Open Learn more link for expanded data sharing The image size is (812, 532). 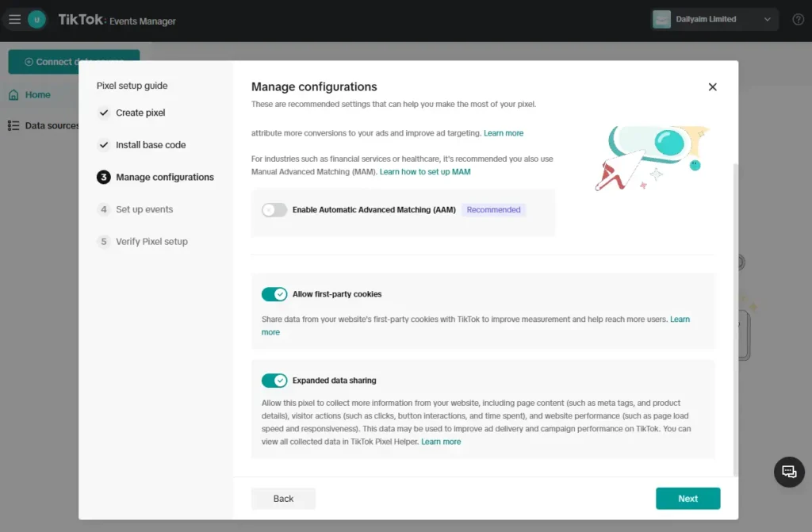(441, 442)
